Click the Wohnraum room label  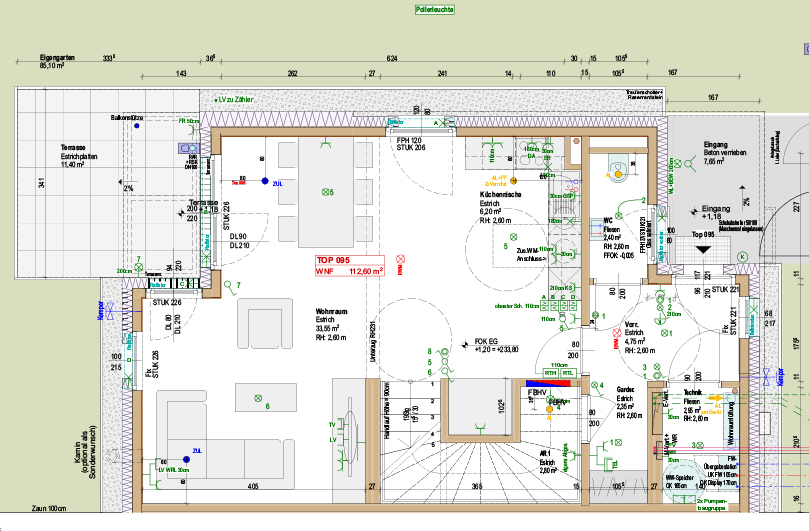(x=331, y=312)
